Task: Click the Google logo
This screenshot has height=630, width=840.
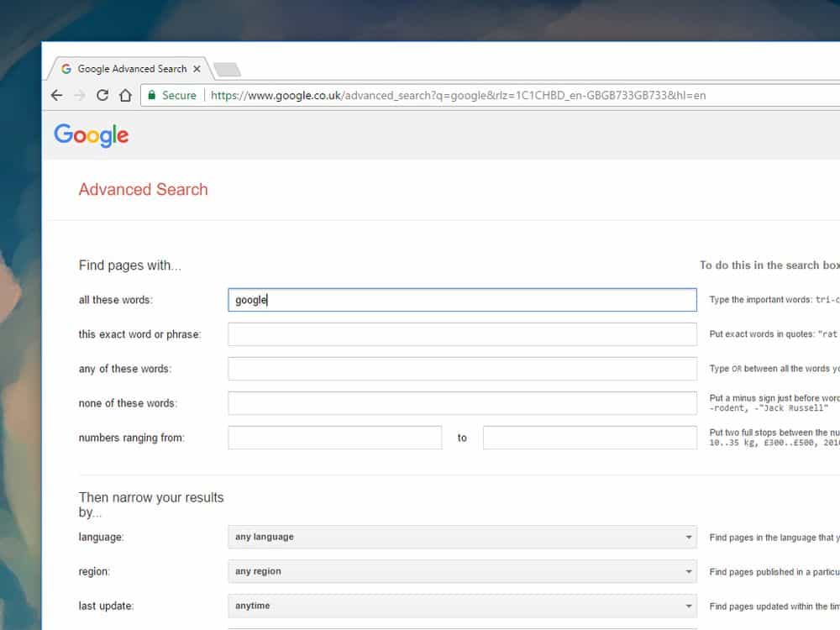Action: pos(91,135)
